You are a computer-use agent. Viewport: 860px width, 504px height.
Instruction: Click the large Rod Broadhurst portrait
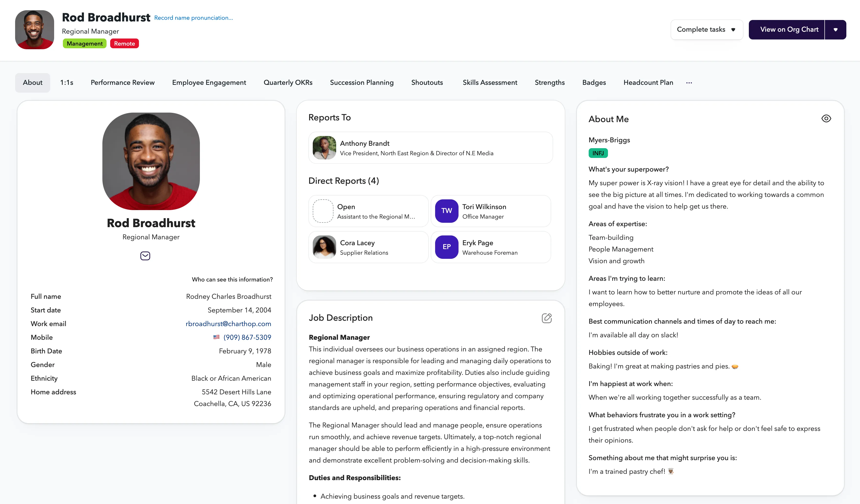[x=151, y=161]
